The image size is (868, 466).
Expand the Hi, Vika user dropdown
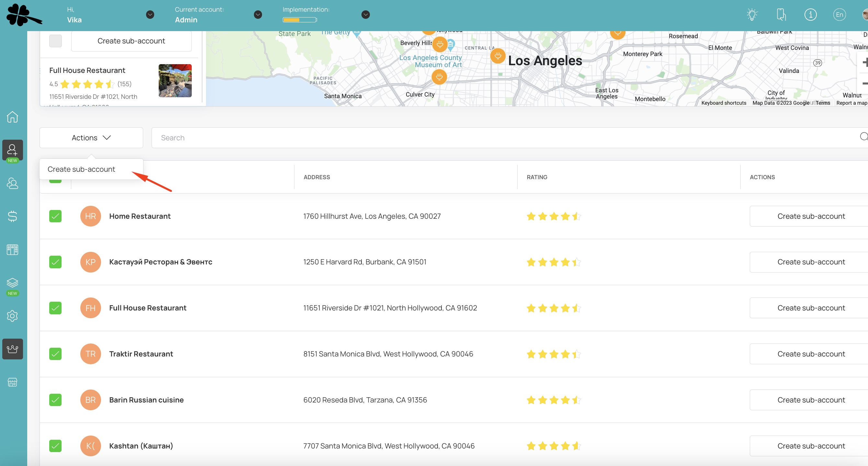point(150,15)
